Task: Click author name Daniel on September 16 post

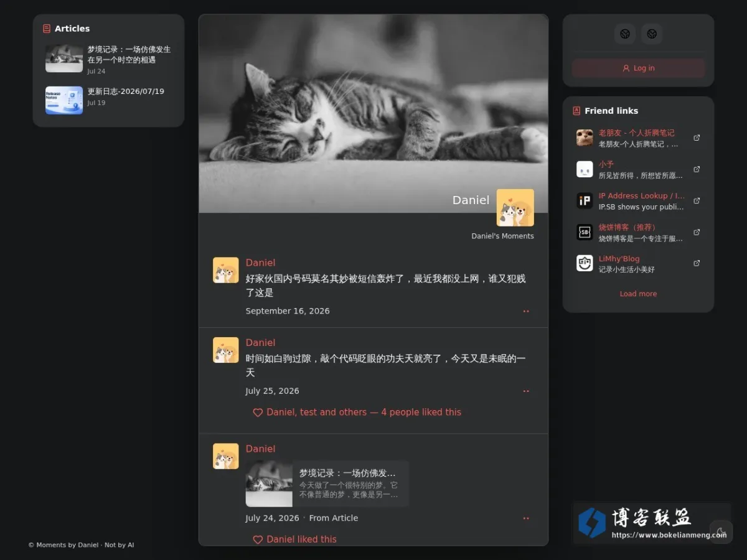Action: [260, 263]
